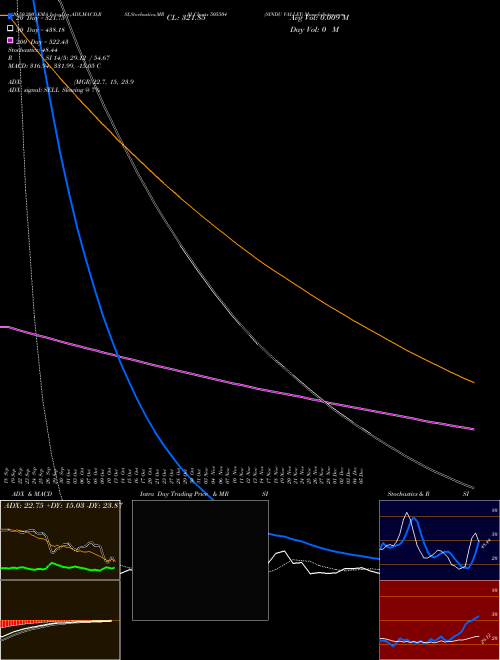Screen dimensions: 500x660
Task: Select the MACD values line
Action: (54, 66)
